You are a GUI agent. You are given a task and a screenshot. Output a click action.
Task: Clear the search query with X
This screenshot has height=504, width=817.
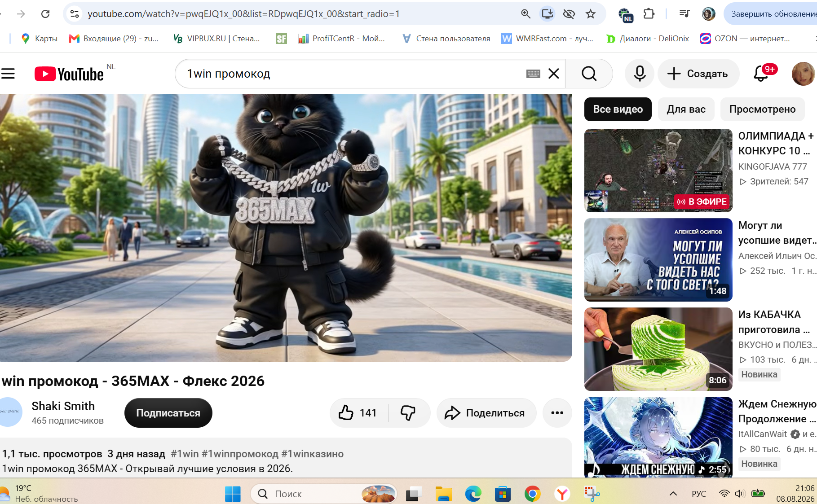(x=554, y=74)
